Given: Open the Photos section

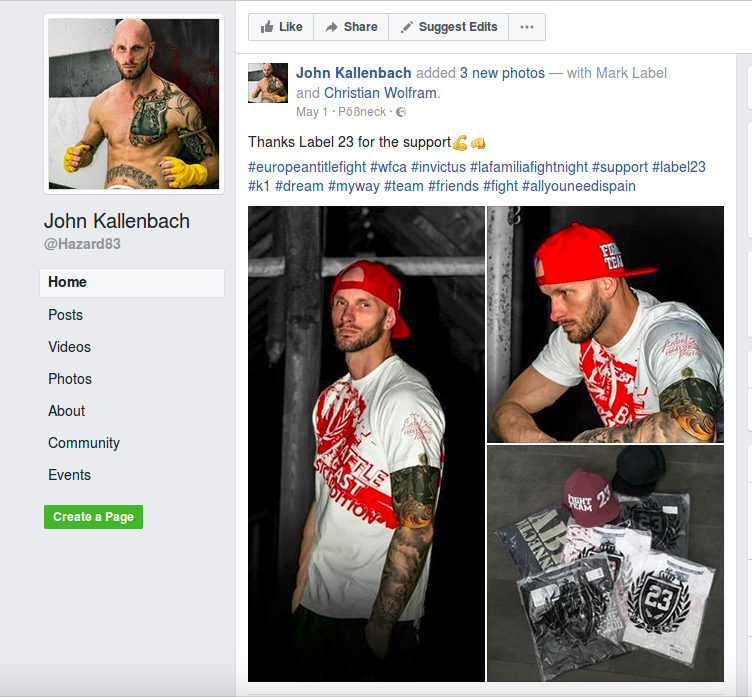Looking at the screenshot, I should 70,379.
